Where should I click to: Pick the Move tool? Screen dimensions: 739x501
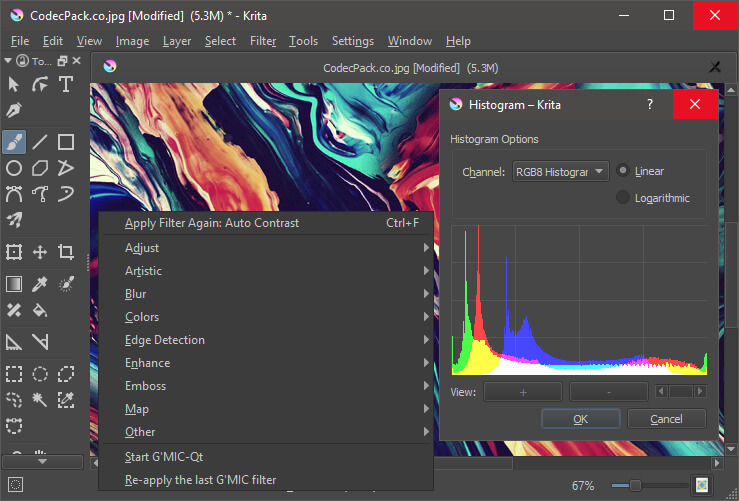pyautogui.click(x=40, y=252)
